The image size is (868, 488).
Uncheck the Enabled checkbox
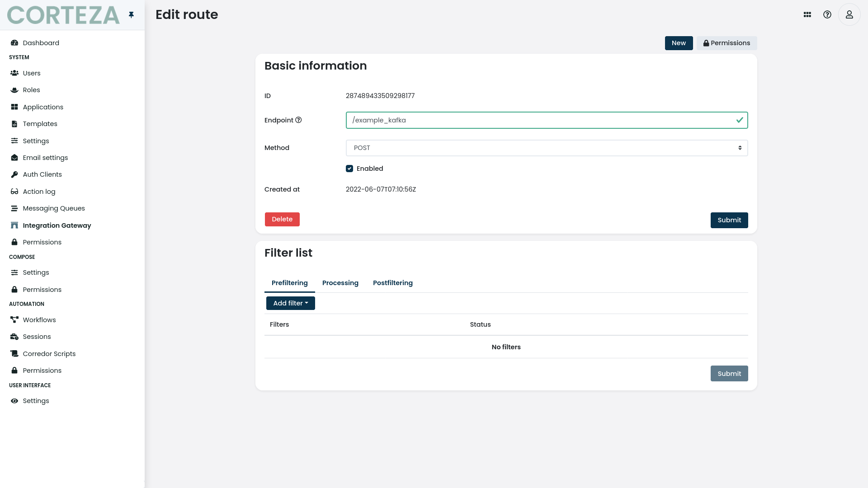tap(349, 169)
